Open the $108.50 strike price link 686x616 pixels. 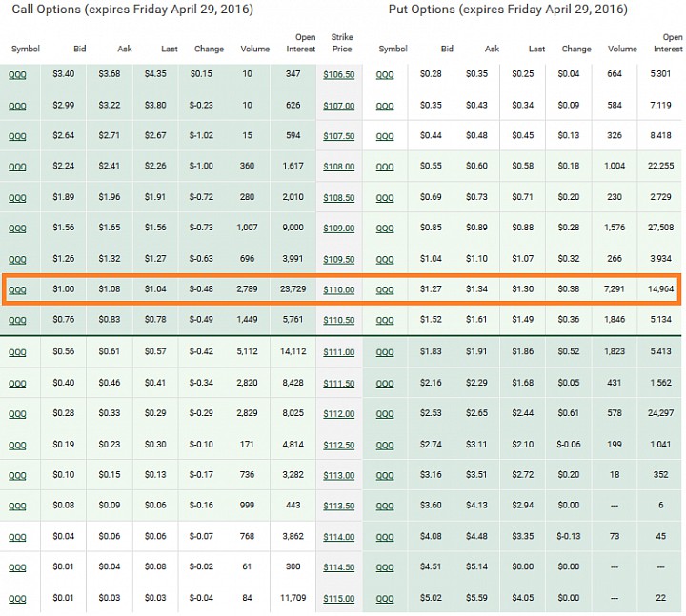point(338,198)
